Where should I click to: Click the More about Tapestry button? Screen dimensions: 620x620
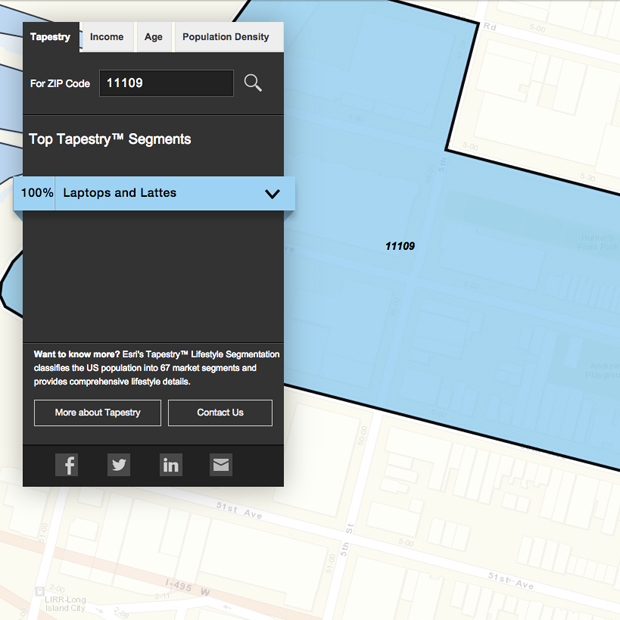point(98,413)
